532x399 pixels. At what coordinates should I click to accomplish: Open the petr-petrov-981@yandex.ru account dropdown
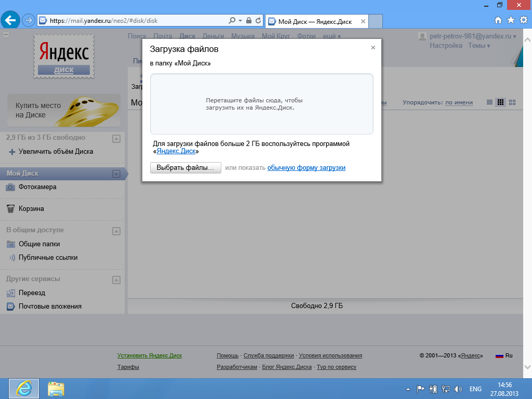coord(473,36)
